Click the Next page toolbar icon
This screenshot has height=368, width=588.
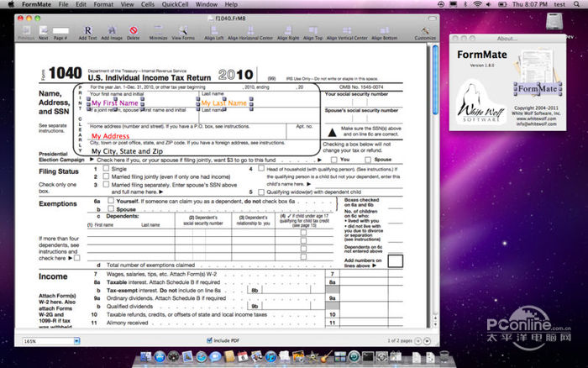[44, 33]
